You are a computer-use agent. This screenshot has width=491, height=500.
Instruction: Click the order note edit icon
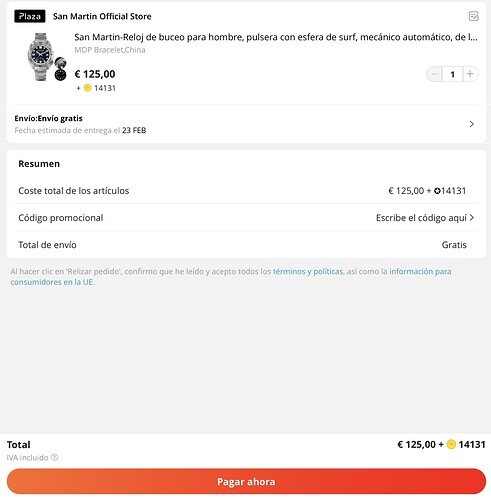coord(473,16)
